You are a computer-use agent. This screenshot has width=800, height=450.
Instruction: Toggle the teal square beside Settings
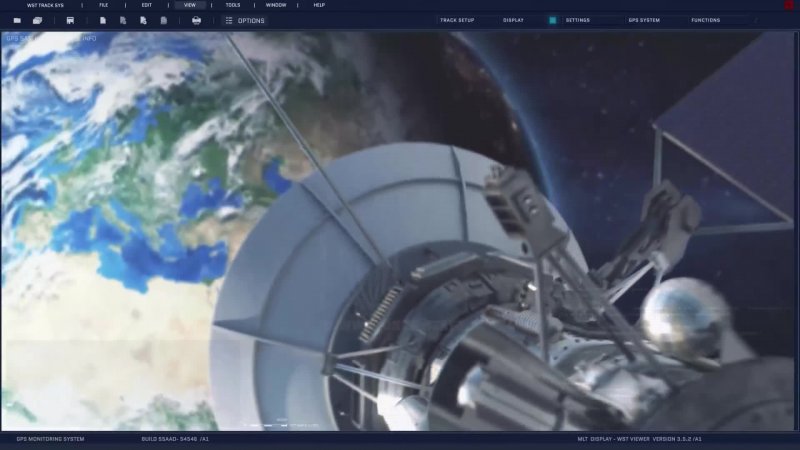[x=552, y=20]
